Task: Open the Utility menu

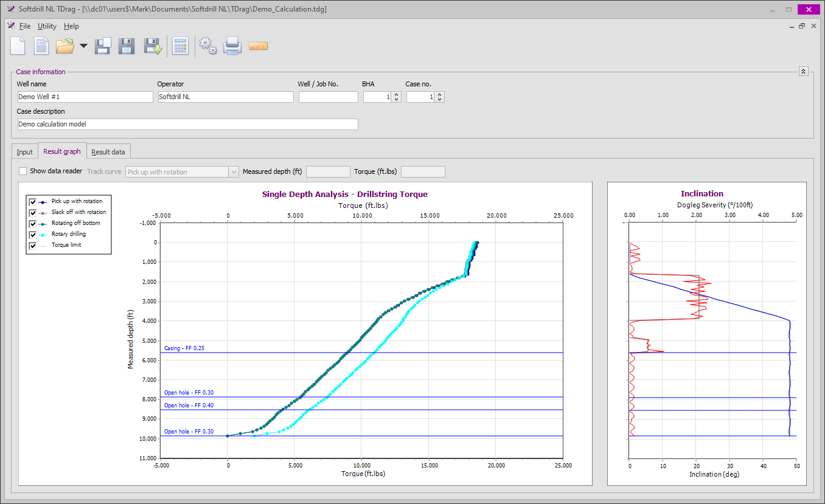Action: pyautogui.click(x=47, y=26)
